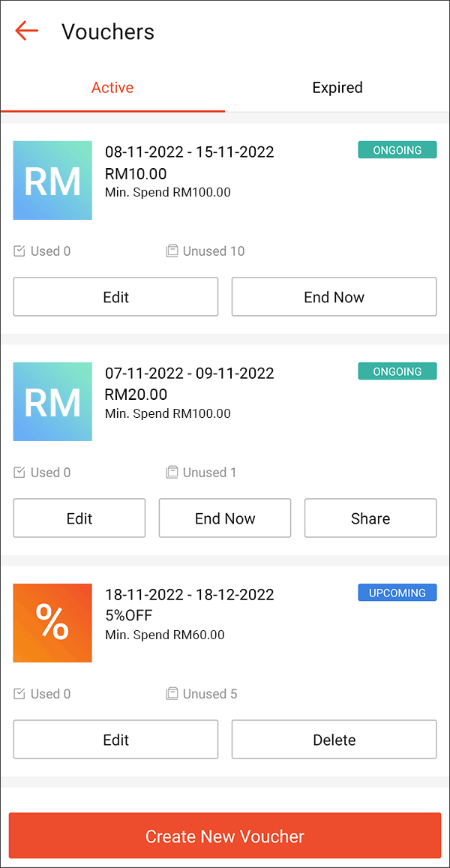The width and height of the screenshot is (450, 868).
Task: Click the UPCOMING badge on the 5%OFF voucher
Action: (397, 593)
